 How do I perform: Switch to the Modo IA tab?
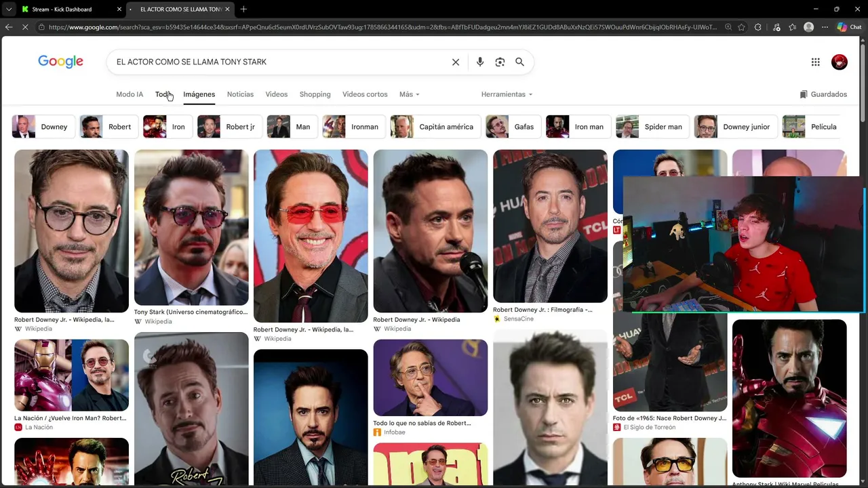coord(130,94)
